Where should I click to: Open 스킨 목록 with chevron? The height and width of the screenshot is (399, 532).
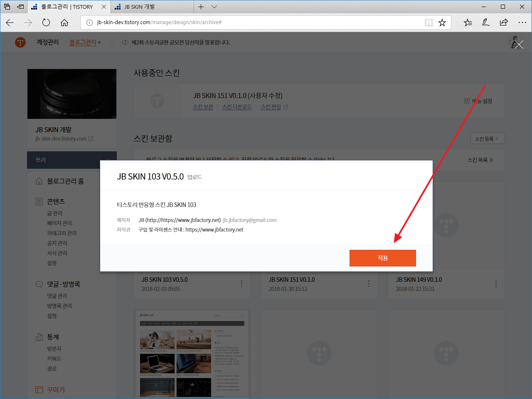tap(480, 160)
